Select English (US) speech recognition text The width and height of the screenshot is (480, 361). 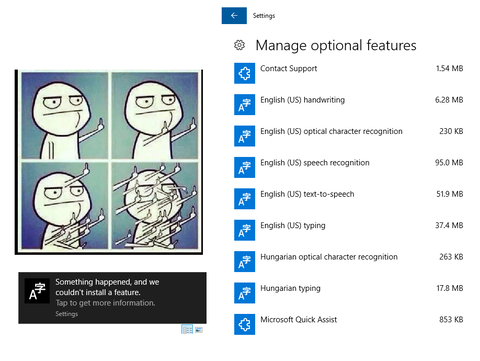point(315,163)
